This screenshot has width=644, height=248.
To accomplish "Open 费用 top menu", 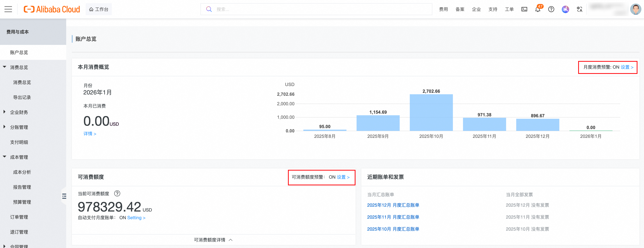I will coord(443,9).
